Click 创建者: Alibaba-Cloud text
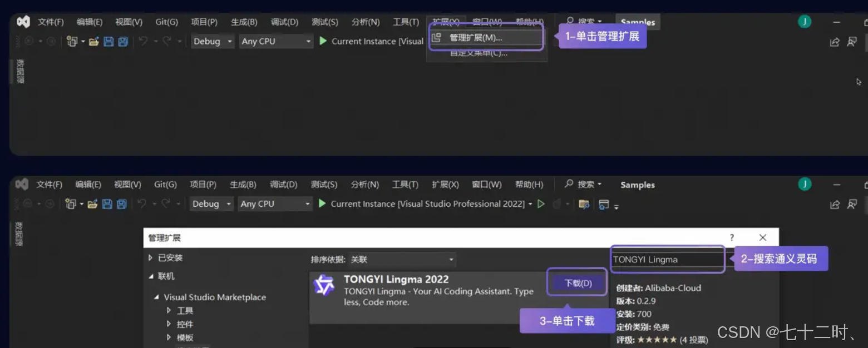The height and width of the screenshot is (348, 868). click(659, 288)
